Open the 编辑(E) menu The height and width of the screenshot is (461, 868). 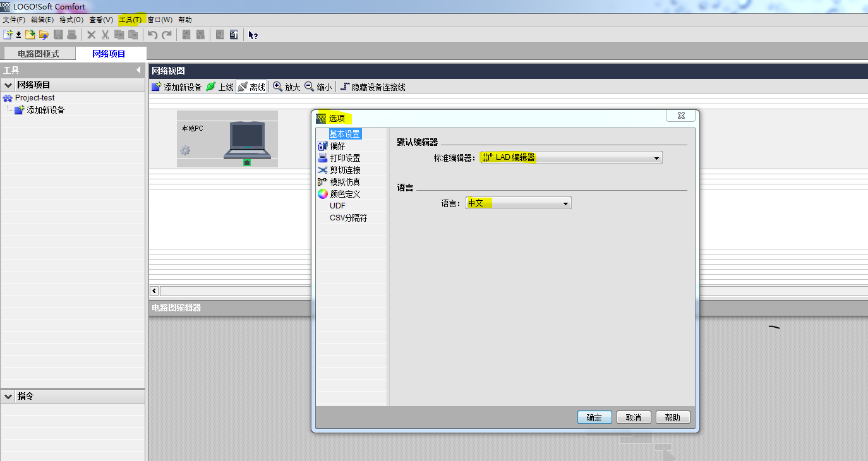(x=42, y=20)
